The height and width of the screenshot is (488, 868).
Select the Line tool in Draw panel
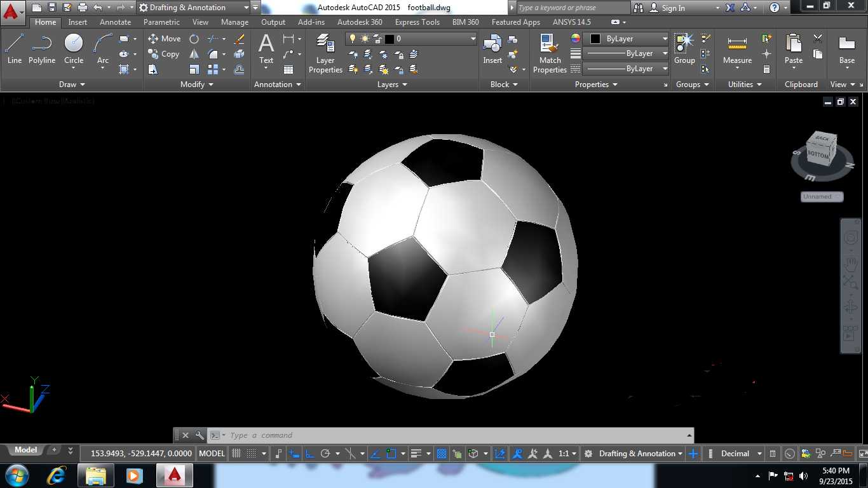pyautogui.click(x=14, y=49)
